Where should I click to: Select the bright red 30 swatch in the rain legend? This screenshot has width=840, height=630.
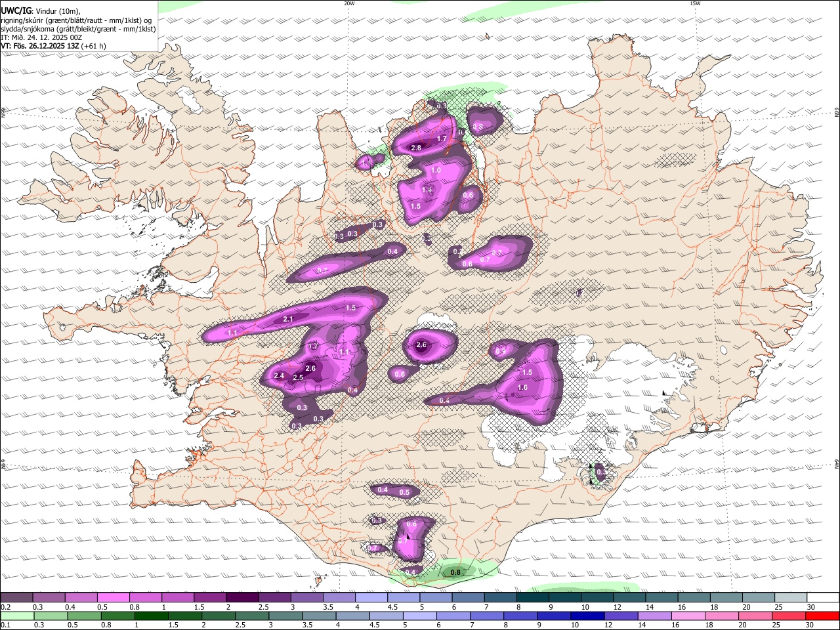(823, 616)
